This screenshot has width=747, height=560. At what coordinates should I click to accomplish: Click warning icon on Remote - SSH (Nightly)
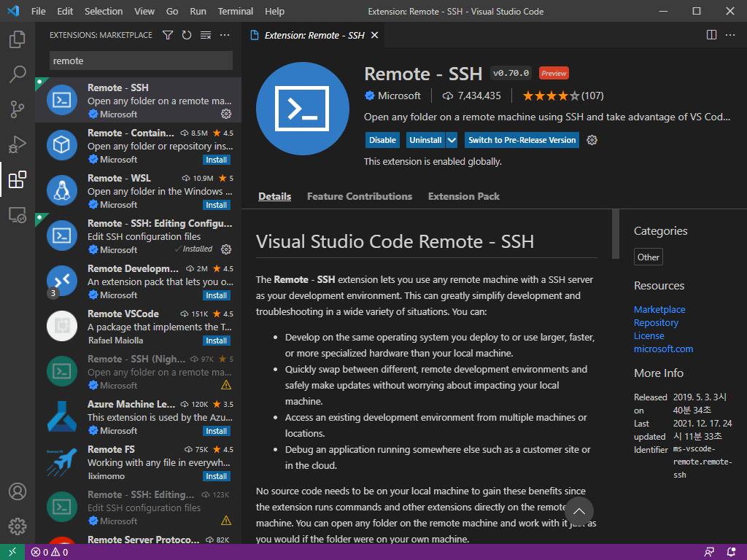tap(226, 385)
